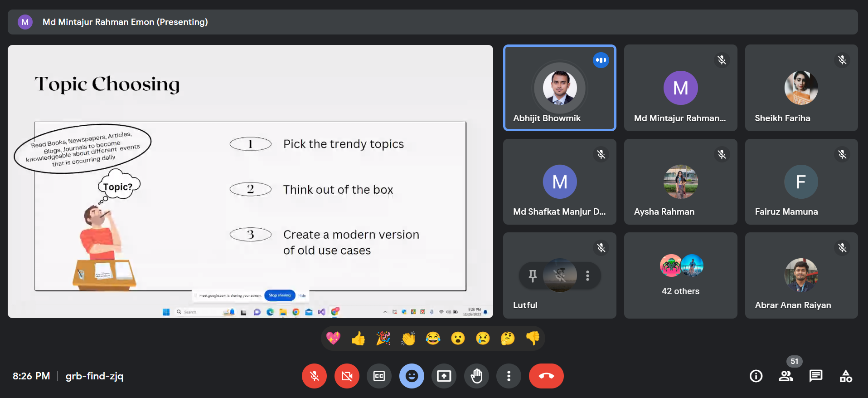The image size is (868, 398).
Task: Open more options menu in call controls
Action: (509, 376)
